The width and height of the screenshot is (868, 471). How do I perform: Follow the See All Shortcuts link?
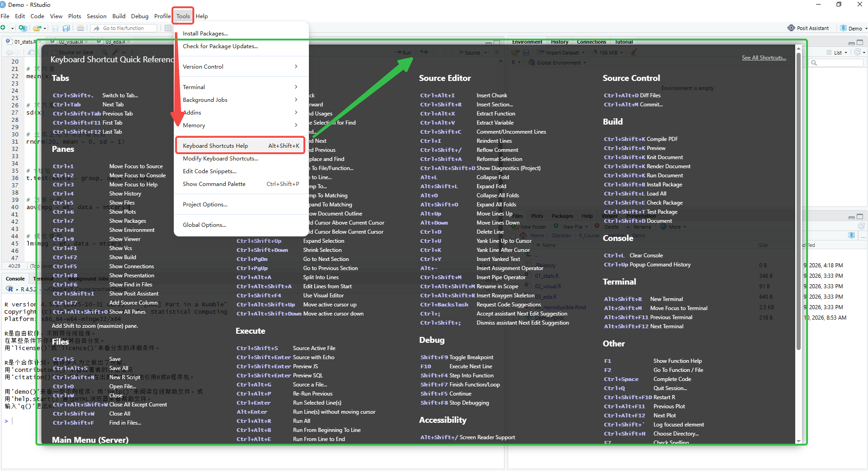[x=764, y=58]
